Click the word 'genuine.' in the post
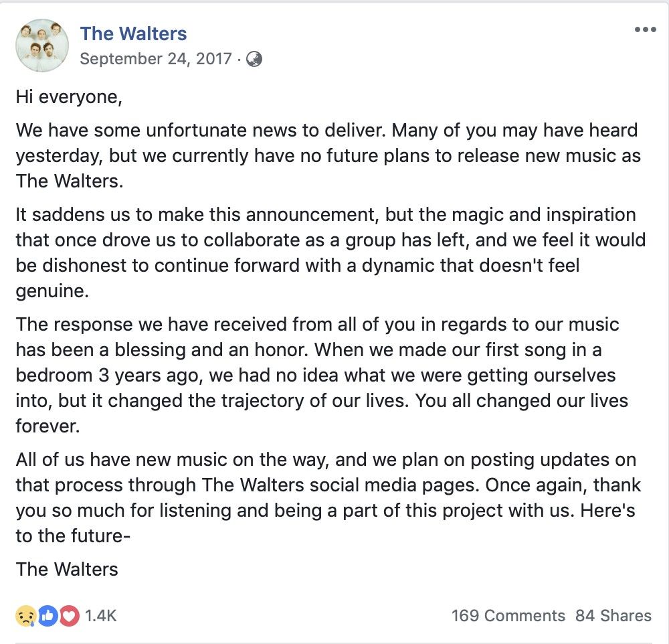 click(x=52, y=291)
